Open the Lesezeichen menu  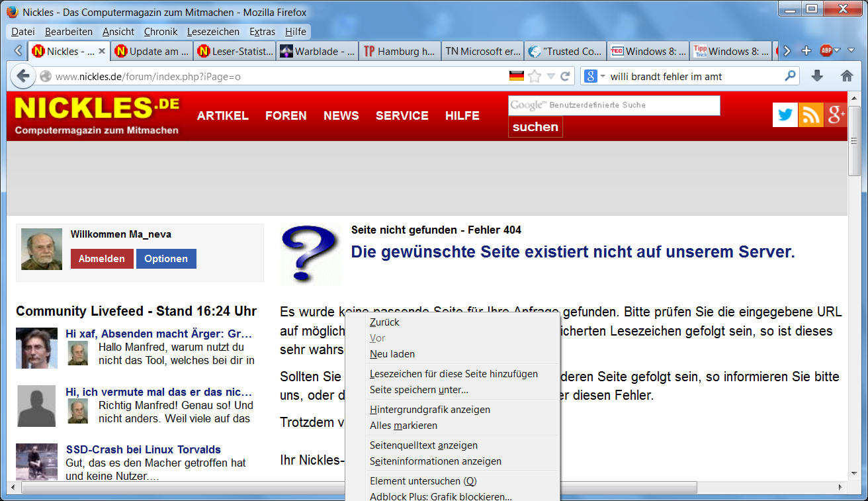click(x=213, y=31)
